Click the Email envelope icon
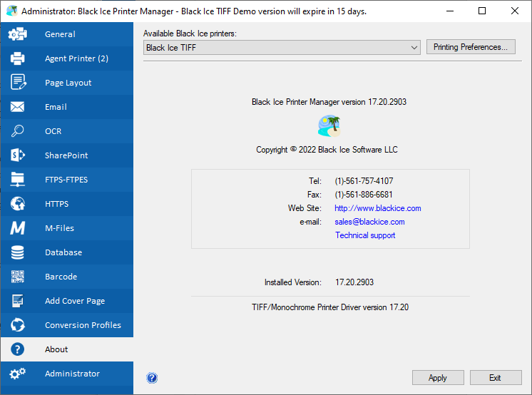532x395 pixels. pos(18,107)
